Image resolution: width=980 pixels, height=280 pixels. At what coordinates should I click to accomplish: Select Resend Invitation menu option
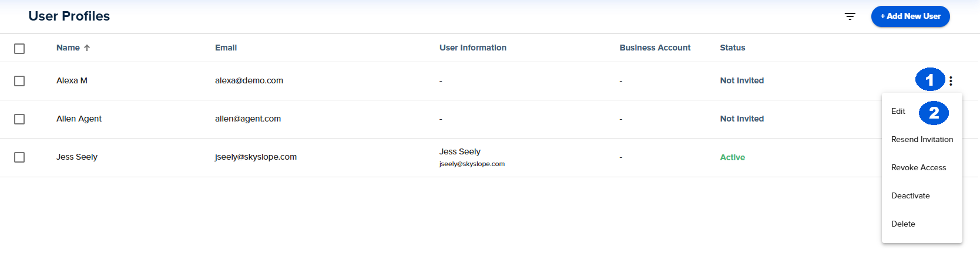pos(922,140)
